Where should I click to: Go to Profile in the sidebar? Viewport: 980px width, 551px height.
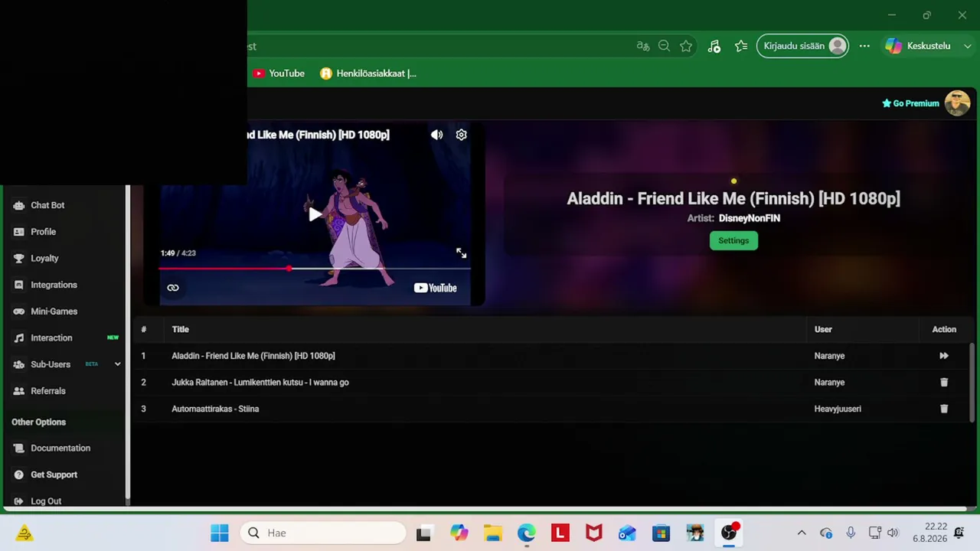(43, 232)
